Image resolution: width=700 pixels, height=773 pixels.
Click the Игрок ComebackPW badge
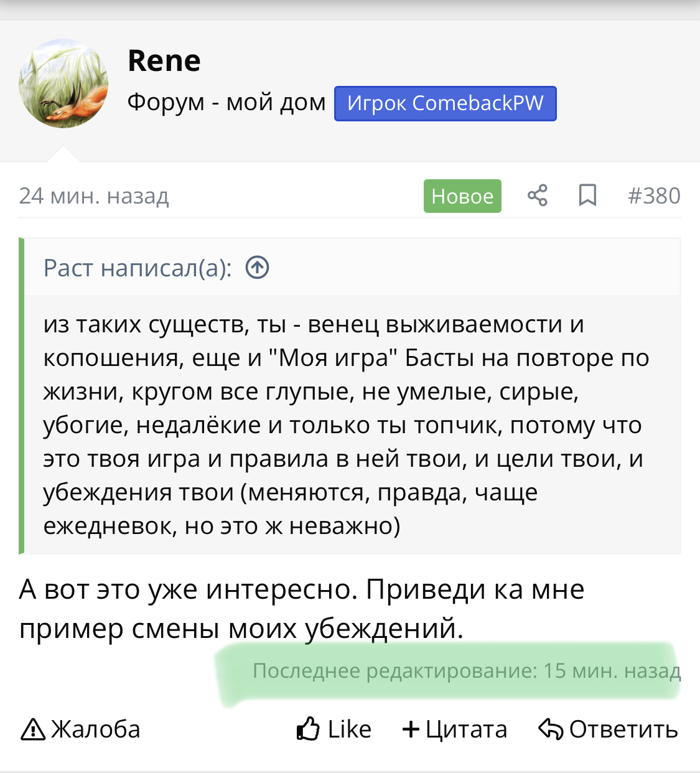pos(445,103)
